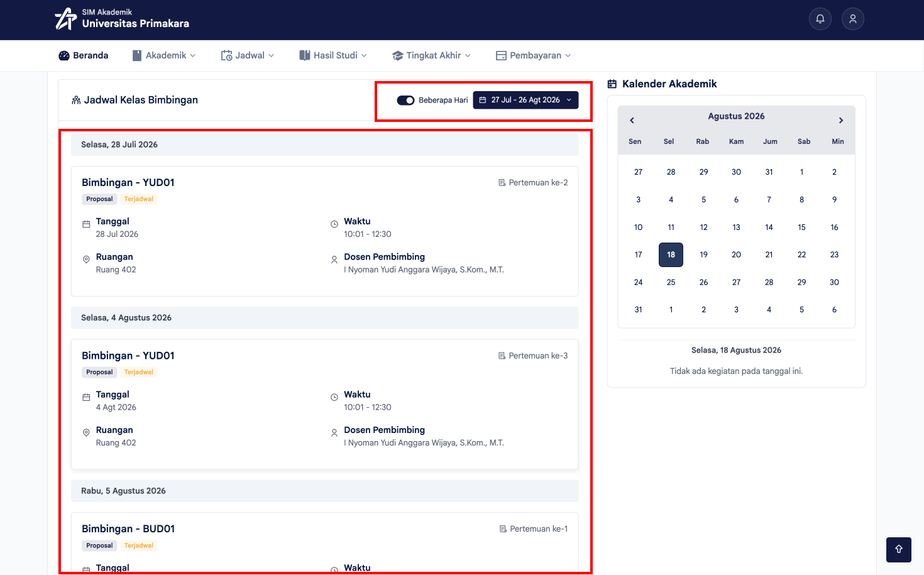Open the user profile icon

(853, 19)
